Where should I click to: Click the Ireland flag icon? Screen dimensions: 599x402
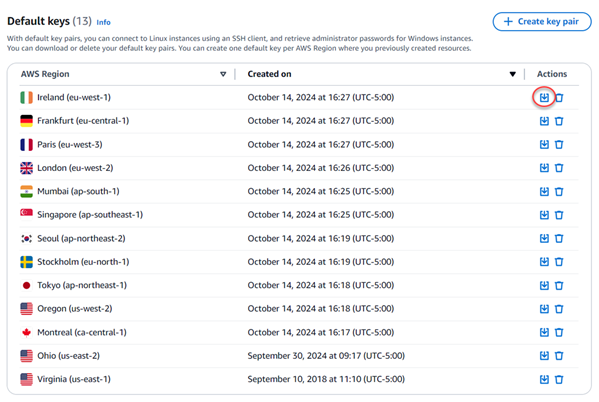(x=26, y=97)
